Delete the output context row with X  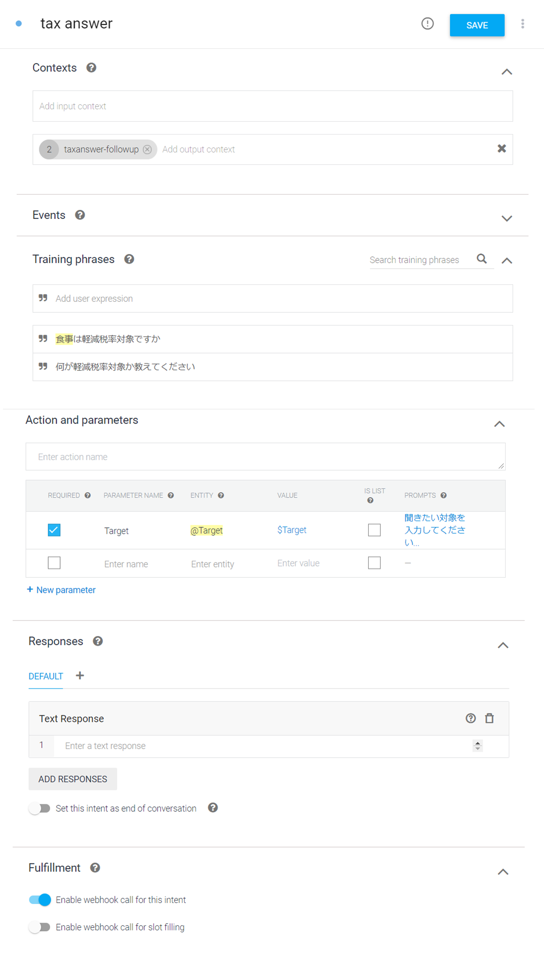click(x=502, y=148)
